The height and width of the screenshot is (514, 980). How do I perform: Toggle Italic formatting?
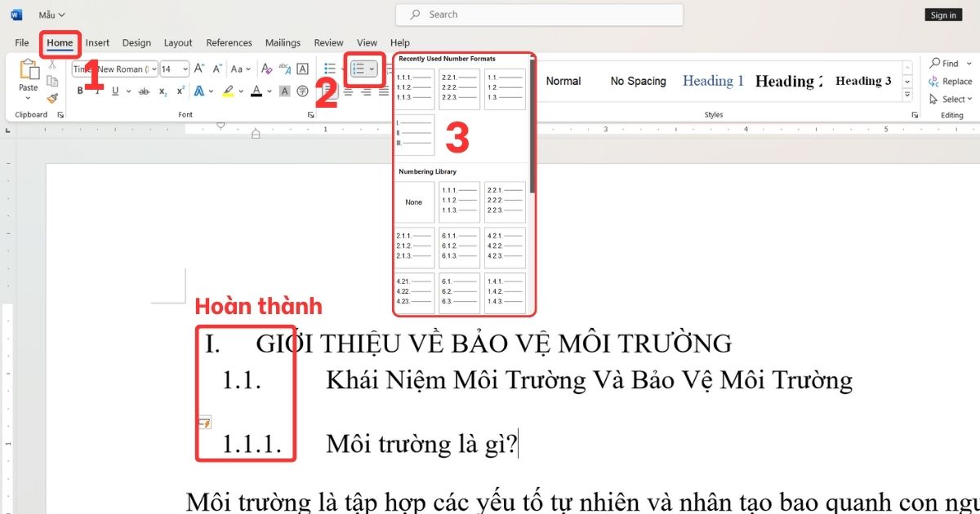pyautogui.click(x=96, y=91)
